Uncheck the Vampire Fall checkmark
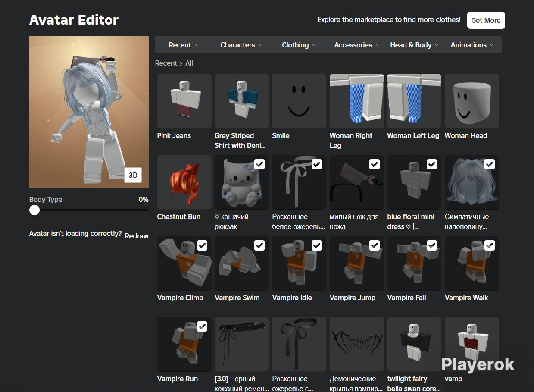Image resolution: width=534 pixels, height=392 pixels. tap(432, 245)
